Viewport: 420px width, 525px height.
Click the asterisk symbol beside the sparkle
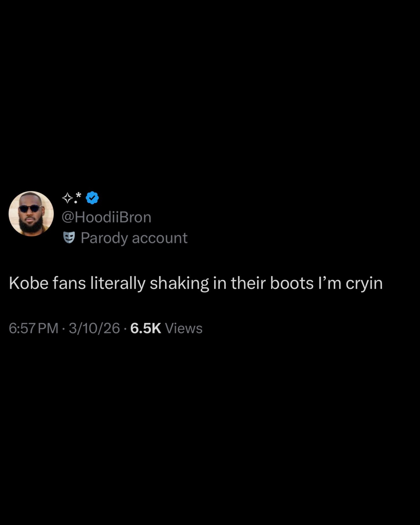pos(78,195)
